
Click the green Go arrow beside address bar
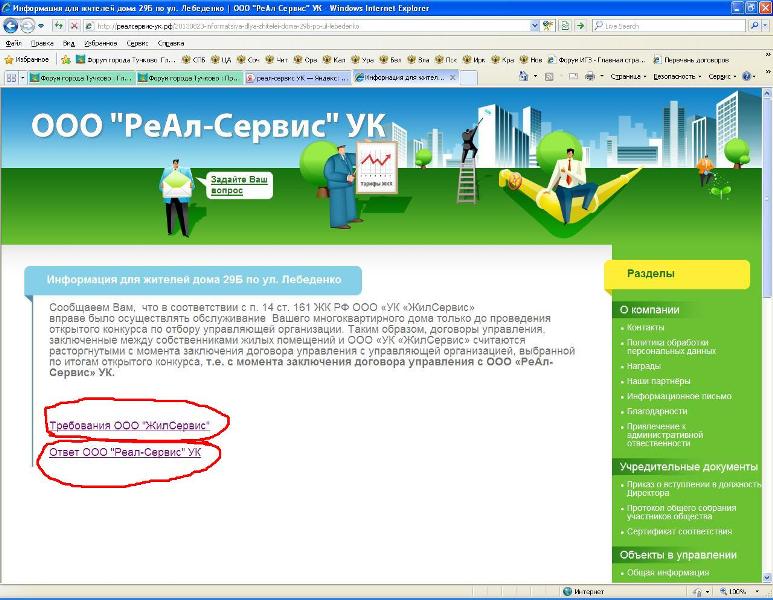[581, 26]
